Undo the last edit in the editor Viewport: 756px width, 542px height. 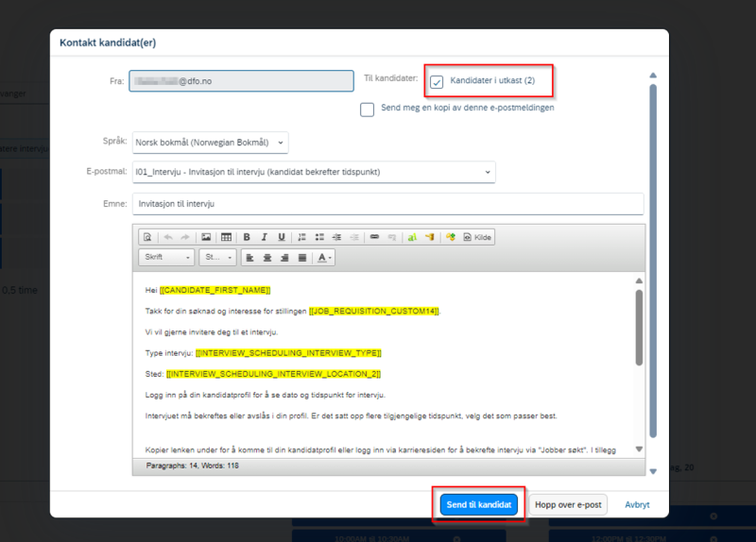[x=168, y=237]
